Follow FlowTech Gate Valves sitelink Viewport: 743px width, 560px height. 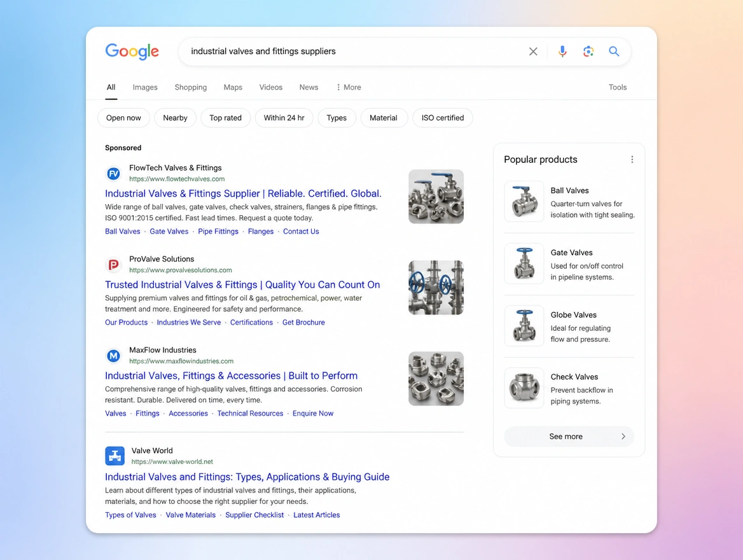click(169, 232)
